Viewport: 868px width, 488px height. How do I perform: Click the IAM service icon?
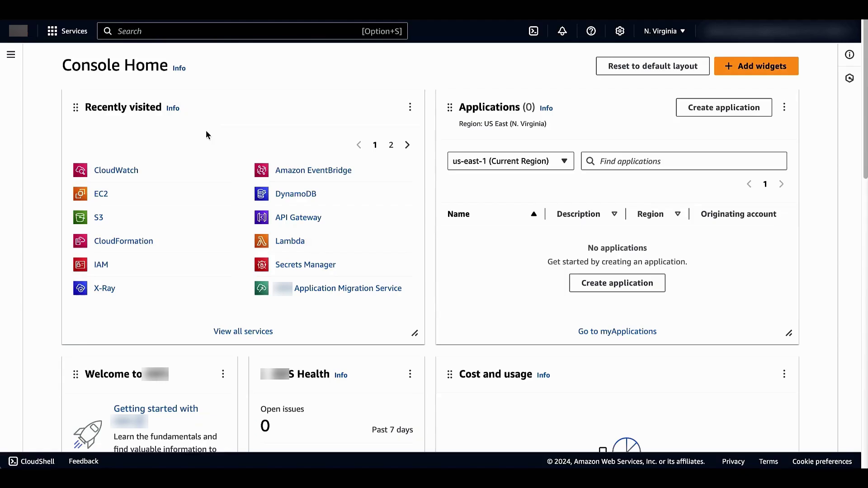80,264
